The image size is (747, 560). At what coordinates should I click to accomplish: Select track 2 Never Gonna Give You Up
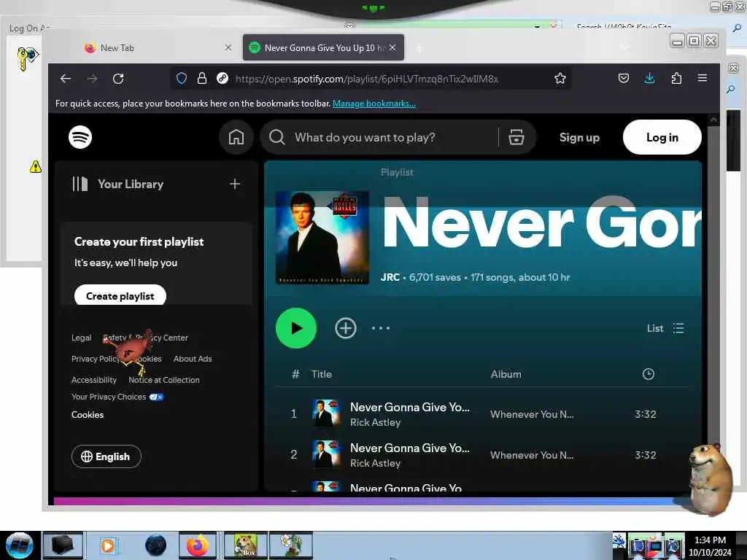click(x=409, y=448)
